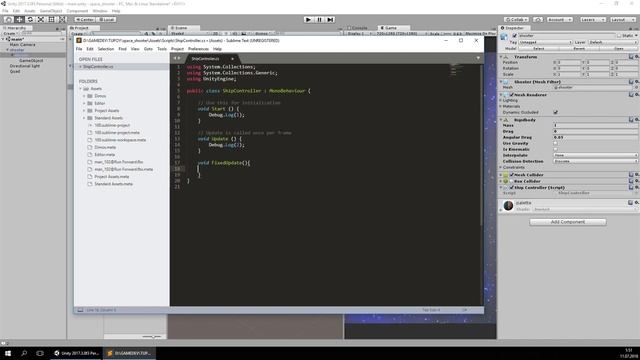Toggle the Mesh Renderer enabled checkbox

coord(511,94)
